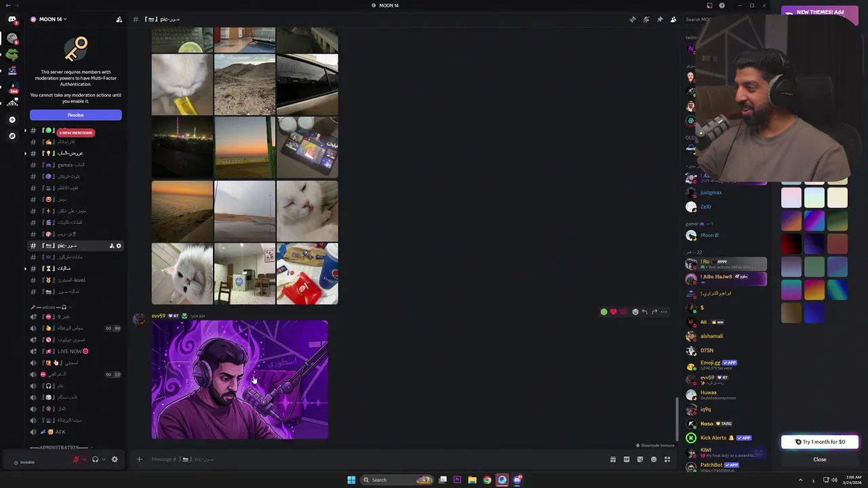
Task: Select the pale pink theme swatch
Action: tap(791, 197)
